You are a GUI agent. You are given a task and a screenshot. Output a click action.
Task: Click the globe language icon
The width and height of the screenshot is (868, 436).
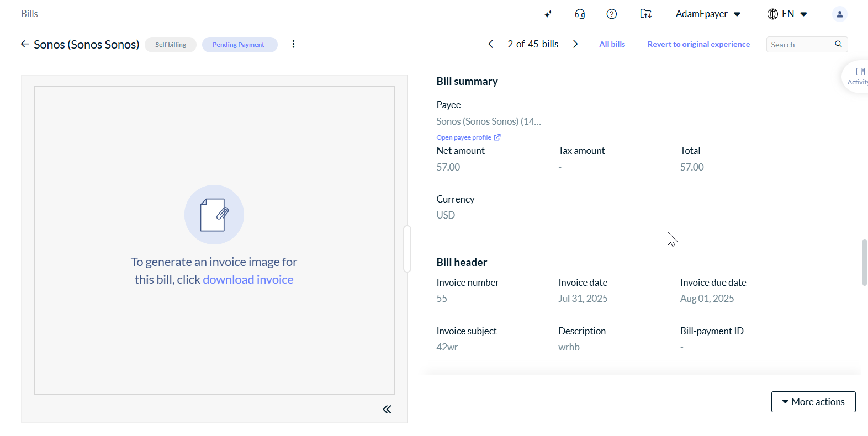tap(772, 14)
